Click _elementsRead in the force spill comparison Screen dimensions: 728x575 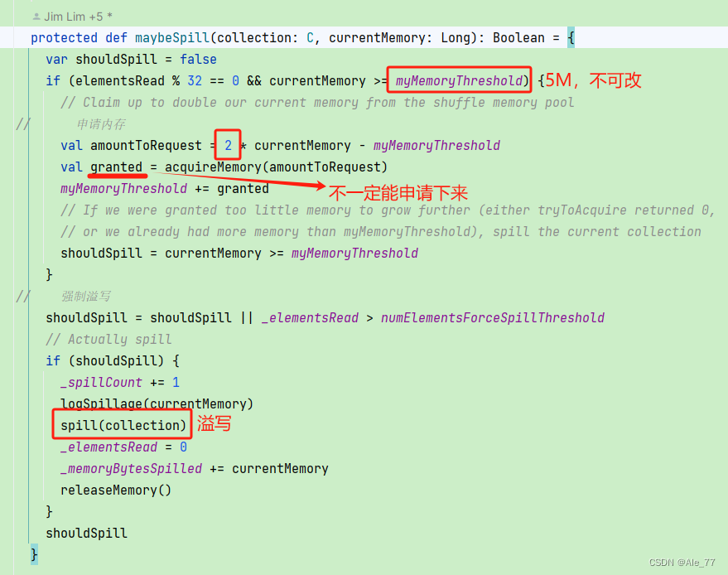point(310,317)
